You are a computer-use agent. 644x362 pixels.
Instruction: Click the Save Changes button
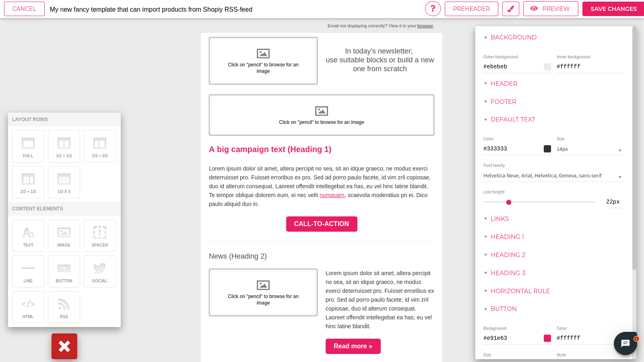tap(613, 8)
